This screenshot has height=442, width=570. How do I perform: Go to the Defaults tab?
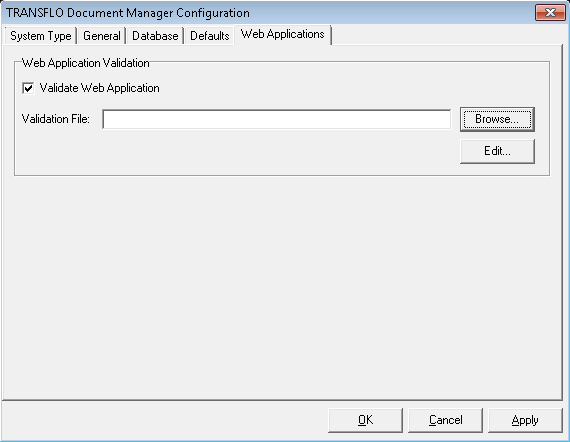(x=209, y=36)
